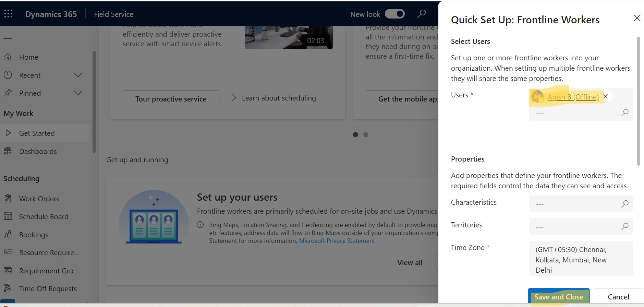Click Territories search magnifier icon
The image size is (644, 307).
[x=624, y=226]
